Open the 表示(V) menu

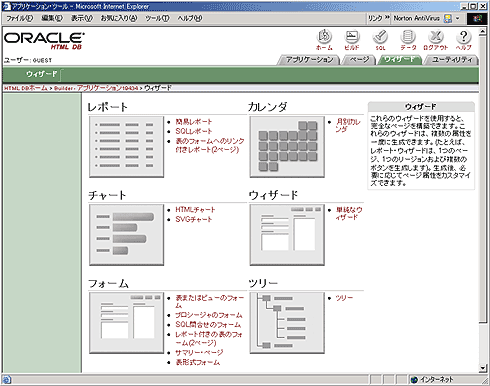click(82, 18)
